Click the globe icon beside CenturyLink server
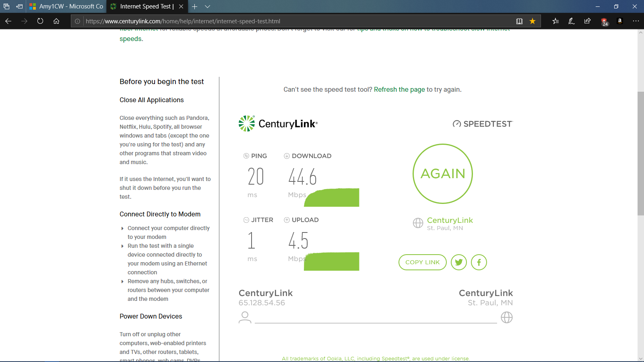 (x=418, y=223)
